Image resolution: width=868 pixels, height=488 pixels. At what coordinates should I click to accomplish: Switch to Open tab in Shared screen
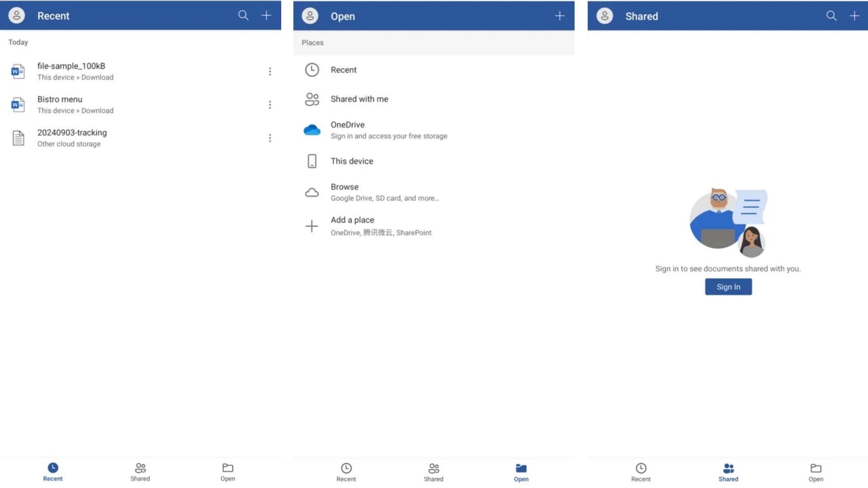[816, 472]
